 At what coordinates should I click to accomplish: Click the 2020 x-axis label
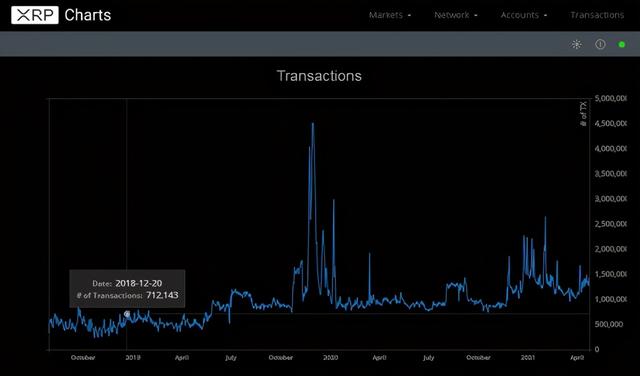[x=330, y=358]
